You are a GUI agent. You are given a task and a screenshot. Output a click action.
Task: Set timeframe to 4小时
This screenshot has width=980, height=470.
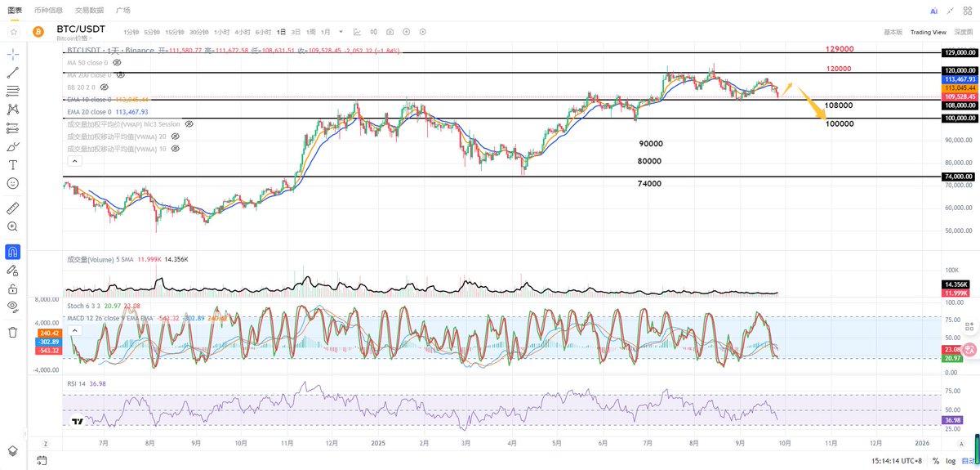243,32
